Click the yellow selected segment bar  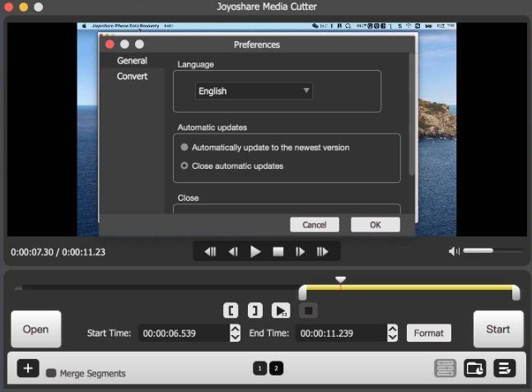(408, 287)
